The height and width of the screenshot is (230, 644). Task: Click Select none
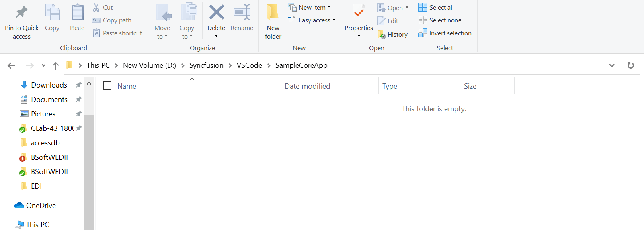[440, 20]
